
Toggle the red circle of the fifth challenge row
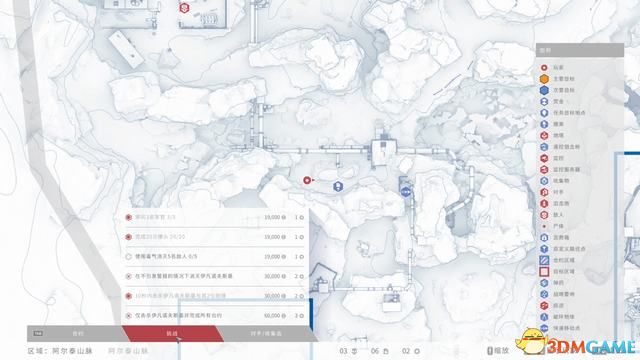point(129,296)
